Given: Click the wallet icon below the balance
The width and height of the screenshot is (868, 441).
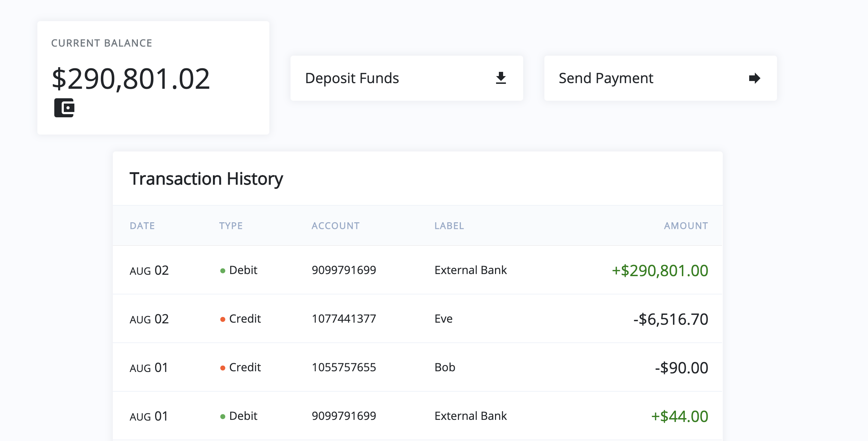Looking at the screenshot, I should point(64,108).
